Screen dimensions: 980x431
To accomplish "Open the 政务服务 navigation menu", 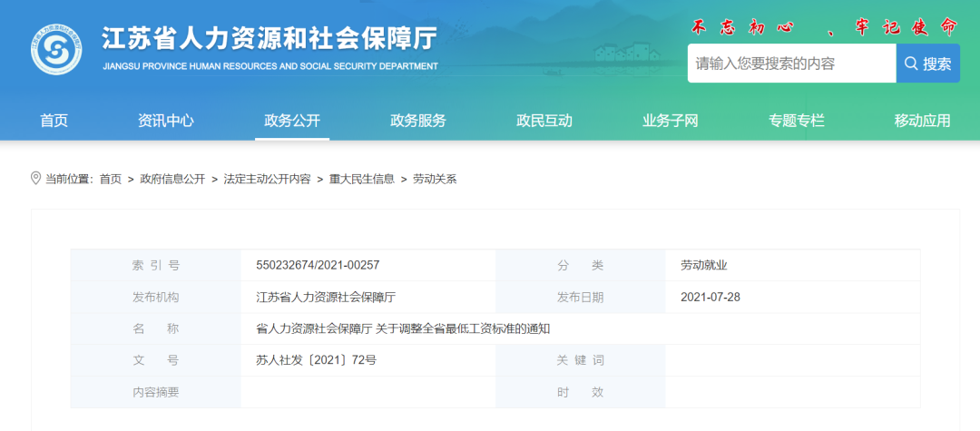I will tap(418, 121).
